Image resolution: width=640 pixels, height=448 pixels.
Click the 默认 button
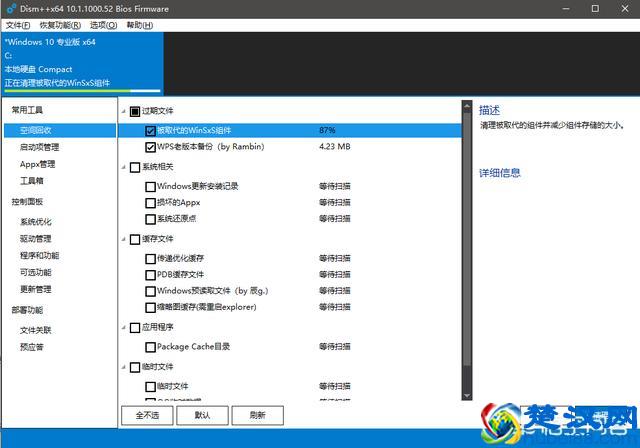coord(202,415)
